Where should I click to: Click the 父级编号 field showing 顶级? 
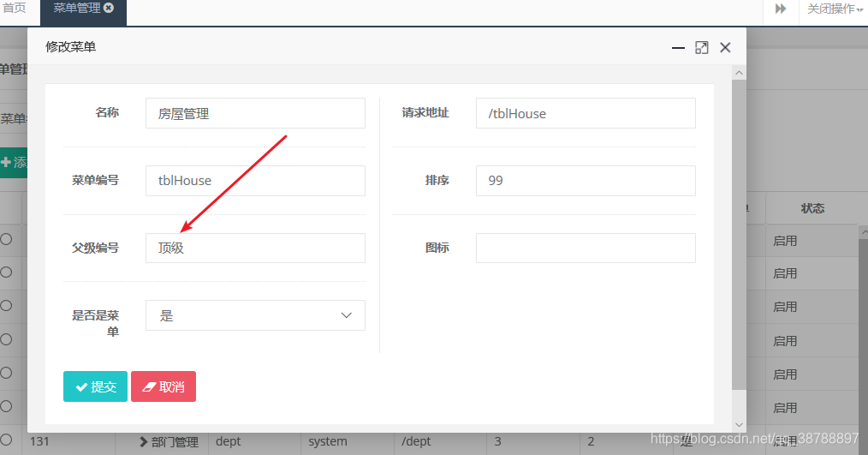tap(255, 248)
